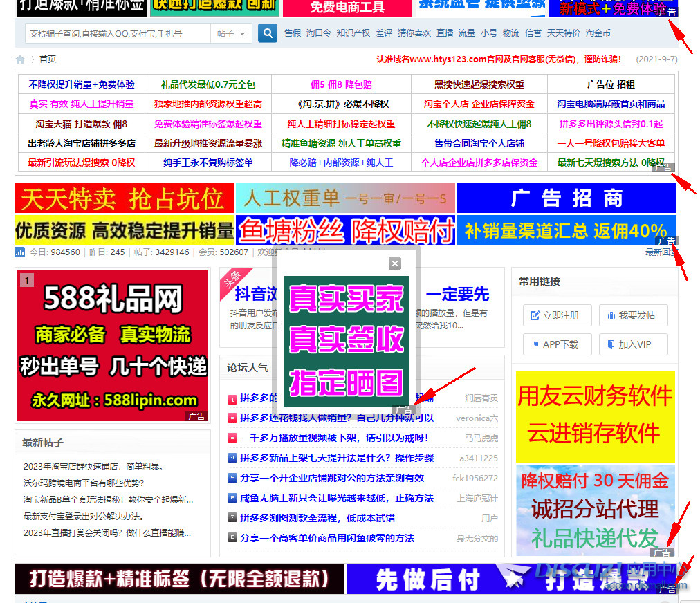
Task: Click the rank 4 number badge icon
Action: point(232,458)
